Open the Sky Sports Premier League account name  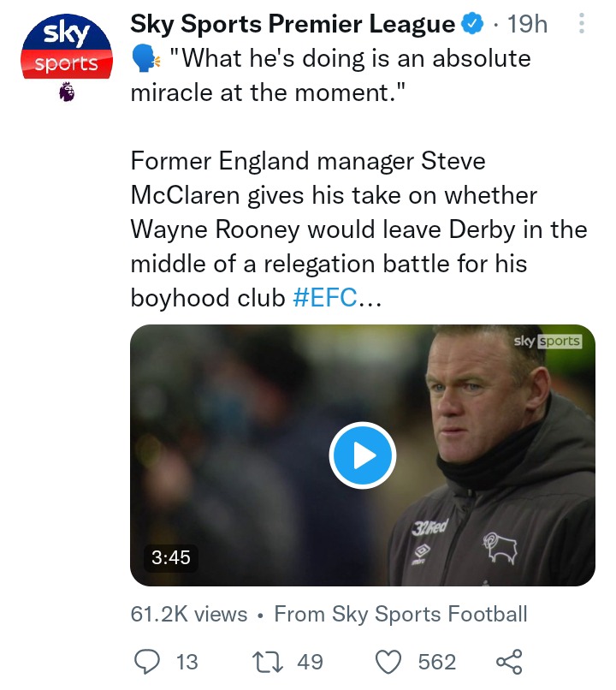click(x=293, y=24)
